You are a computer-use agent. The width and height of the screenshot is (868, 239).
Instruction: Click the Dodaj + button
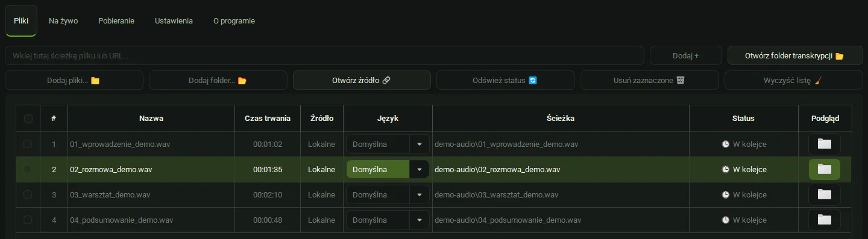coord(685,55)
